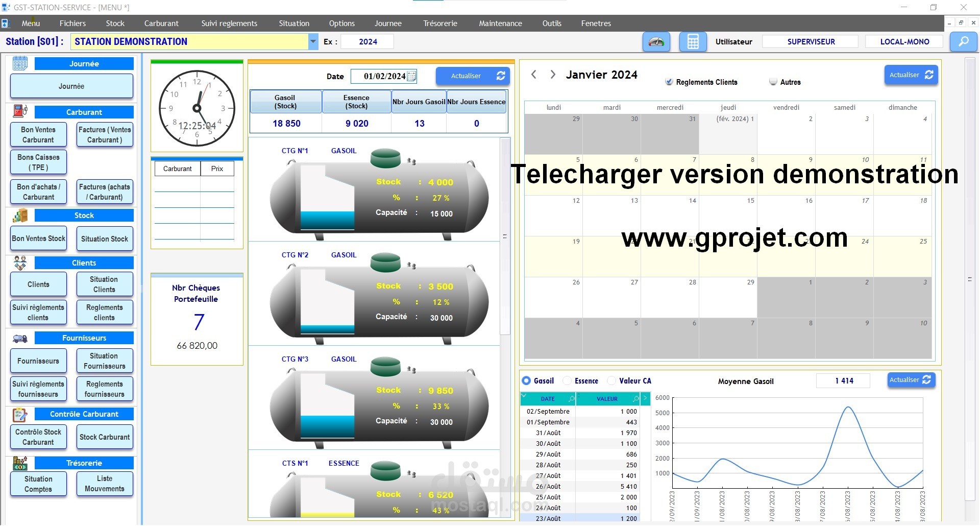Viewport: 980px width, 526px height.
Task: Click the Carburant fuel pump icon
Action: pyautogui.click(x=20, y=111)
